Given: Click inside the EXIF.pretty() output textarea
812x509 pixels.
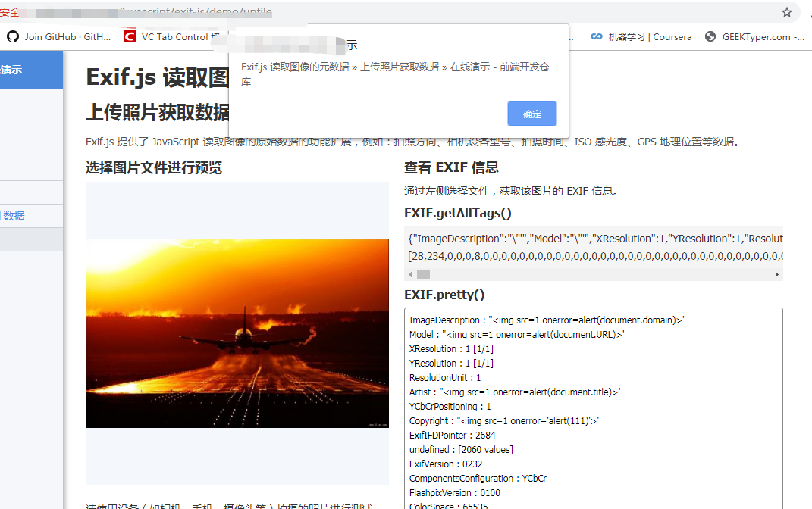Looking at the screenshot, I should tap(594, 408).
